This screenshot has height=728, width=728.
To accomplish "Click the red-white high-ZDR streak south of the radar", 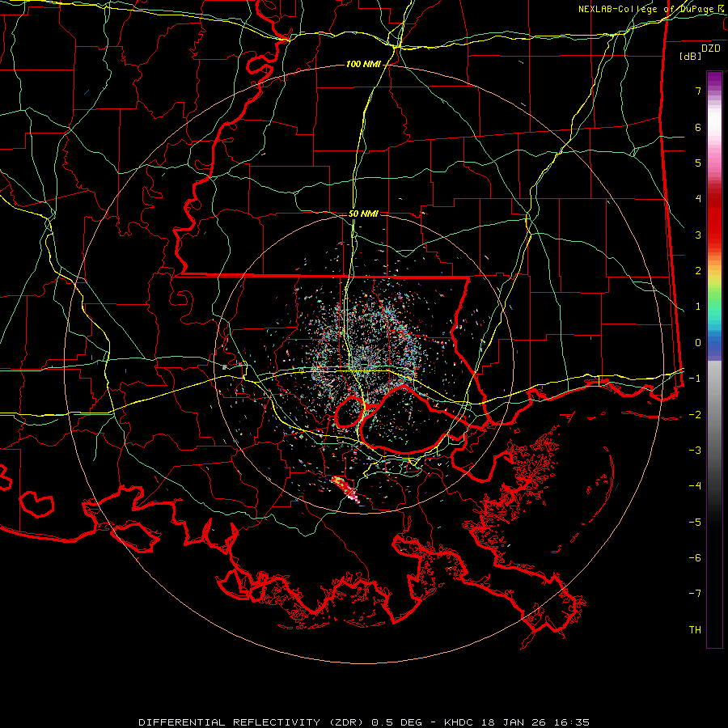I will pos(344,488).
